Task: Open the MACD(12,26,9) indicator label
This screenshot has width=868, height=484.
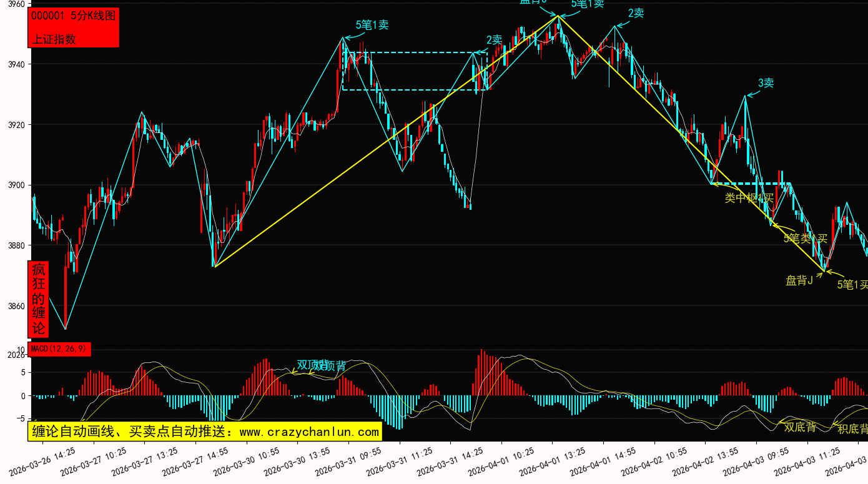Action: [61, 348]
